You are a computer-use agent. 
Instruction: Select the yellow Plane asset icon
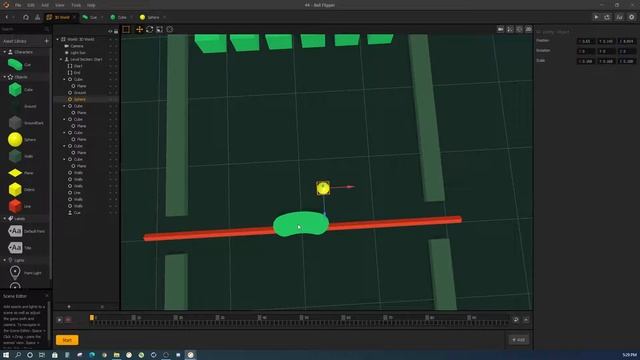click(15, 173)
